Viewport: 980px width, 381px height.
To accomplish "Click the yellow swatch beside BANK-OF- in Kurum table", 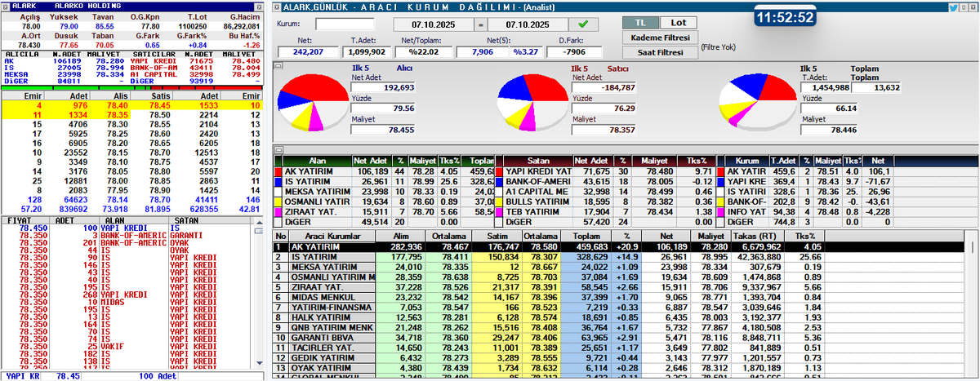I will [719, 201].
